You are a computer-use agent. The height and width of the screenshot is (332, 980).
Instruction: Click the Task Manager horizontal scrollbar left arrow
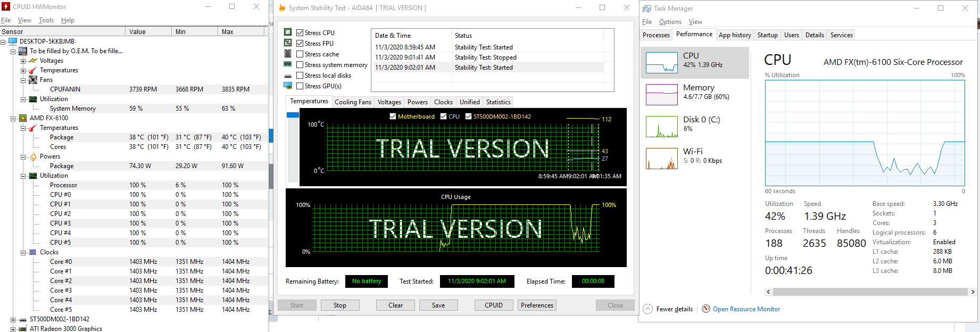(x=768, y=292)
